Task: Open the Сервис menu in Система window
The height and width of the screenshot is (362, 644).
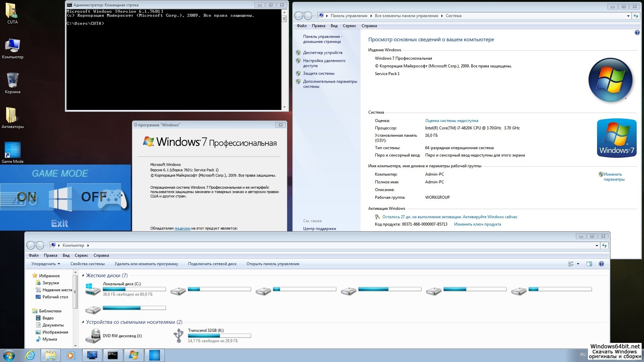Action: point(349,26)
